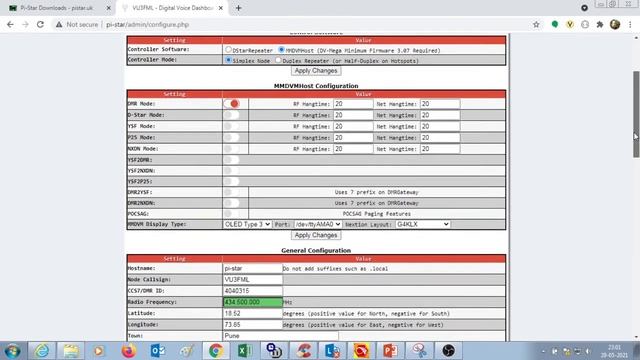Click the browser address bar URL
640x360 pixels.
click(x=147, y=24)
